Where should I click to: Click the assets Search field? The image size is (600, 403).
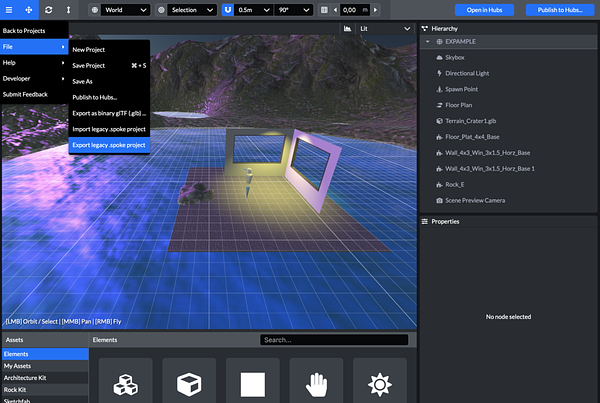(333, 340)
